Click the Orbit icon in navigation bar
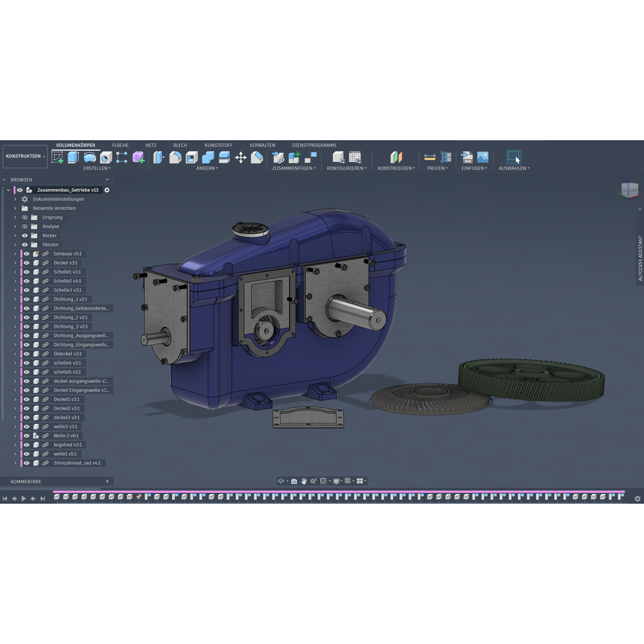644x644 pixels. pyautogui.click(x=281, y=481)
